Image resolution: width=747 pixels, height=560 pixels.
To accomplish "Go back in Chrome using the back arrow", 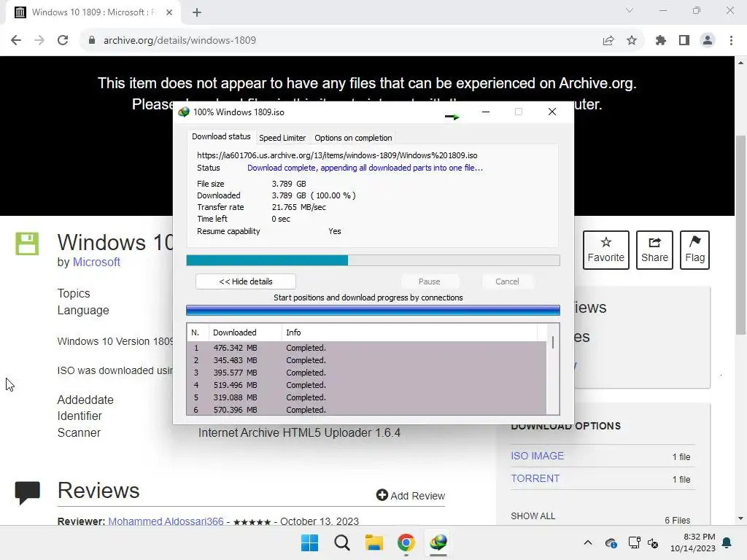I will point(16,41).
